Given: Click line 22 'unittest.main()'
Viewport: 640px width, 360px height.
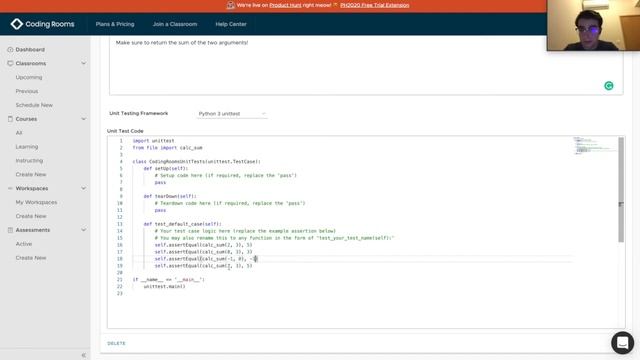Looking at the screenshot, I should 164,286.
